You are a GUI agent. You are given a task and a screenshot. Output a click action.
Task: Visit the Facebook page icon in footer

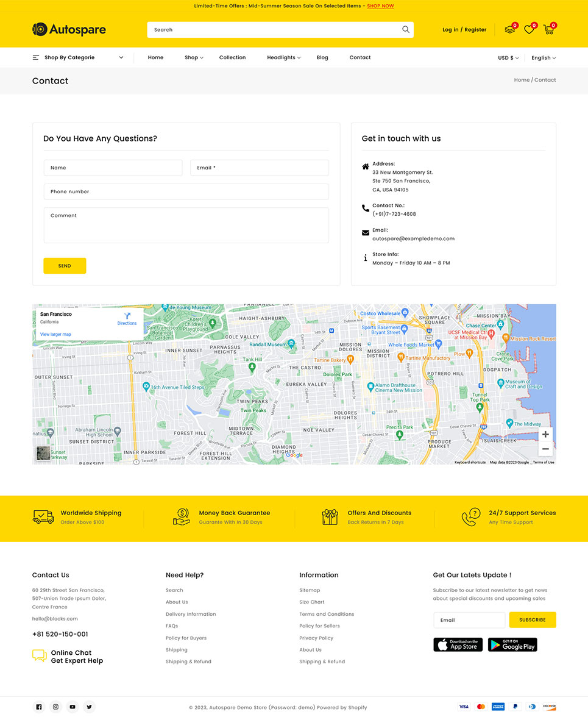point(39,707)
